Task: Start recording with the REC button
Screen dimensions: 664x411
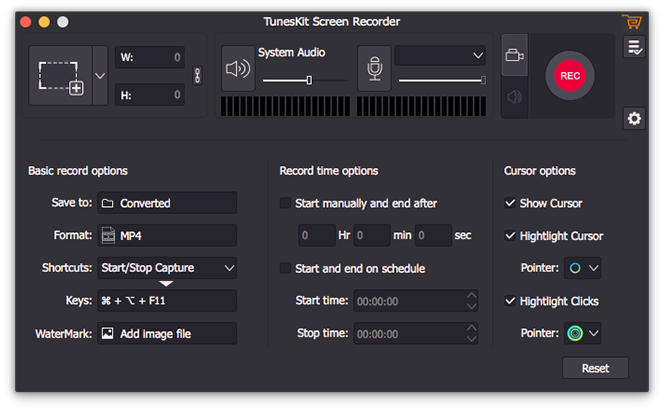Action: (x=570, y=76)
